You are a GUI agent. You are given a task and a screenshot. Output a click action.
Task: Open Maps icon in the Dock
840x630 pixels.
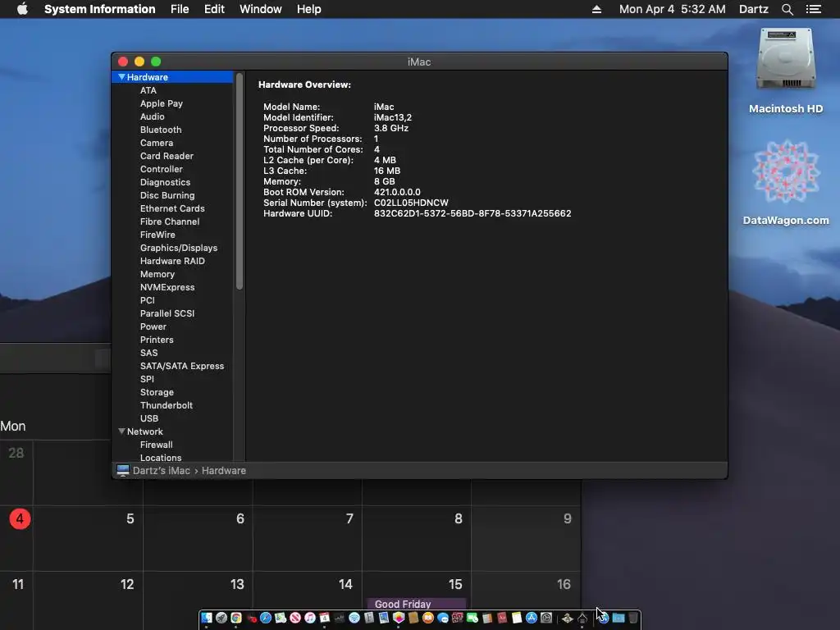[x=281, y=618]
